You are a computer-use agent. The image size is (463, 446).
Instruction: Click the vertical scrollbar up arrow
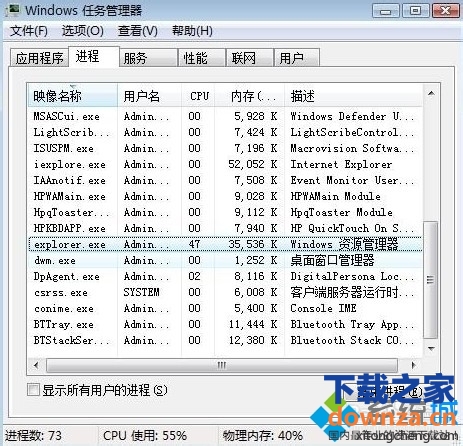point(431,93)
